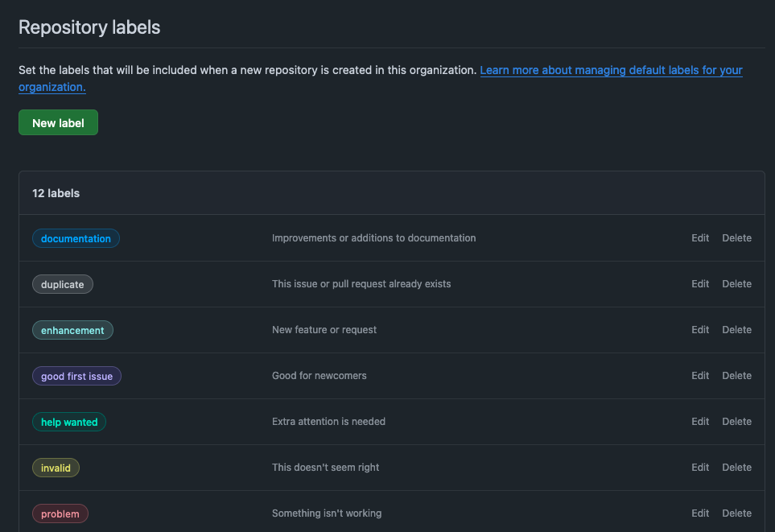Click the yellow invalid label badge
Screen dimensions: 775x532
coord(56,468)
